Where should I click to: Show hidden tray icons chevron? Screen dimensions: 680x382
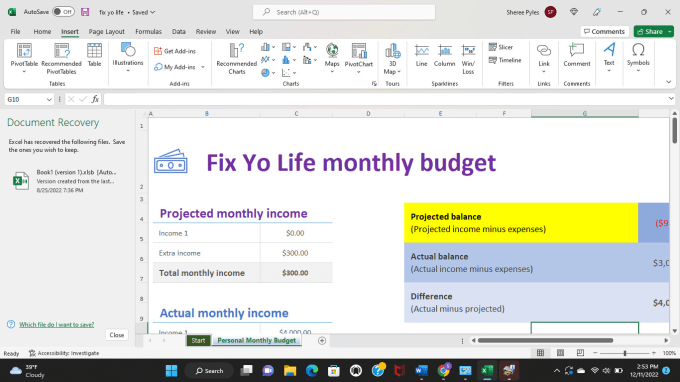[556, 371]
